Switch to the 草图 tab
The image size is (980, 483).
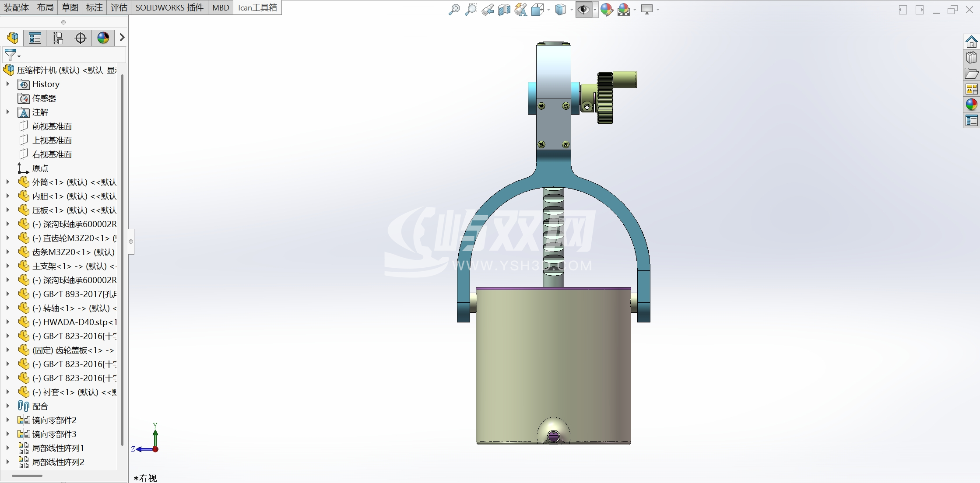pyautogui.click(x=70, y=7)
